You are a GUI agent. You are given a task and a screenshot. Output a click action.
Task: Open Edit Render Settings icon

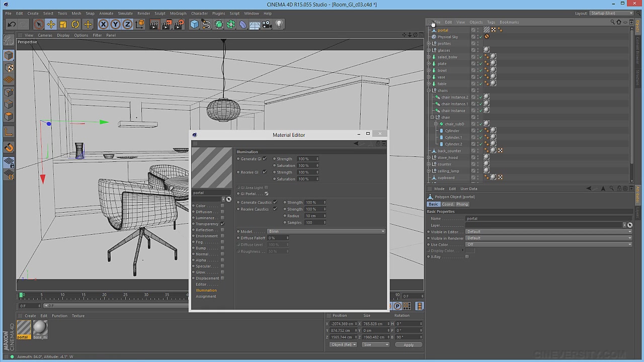(179, 24)
